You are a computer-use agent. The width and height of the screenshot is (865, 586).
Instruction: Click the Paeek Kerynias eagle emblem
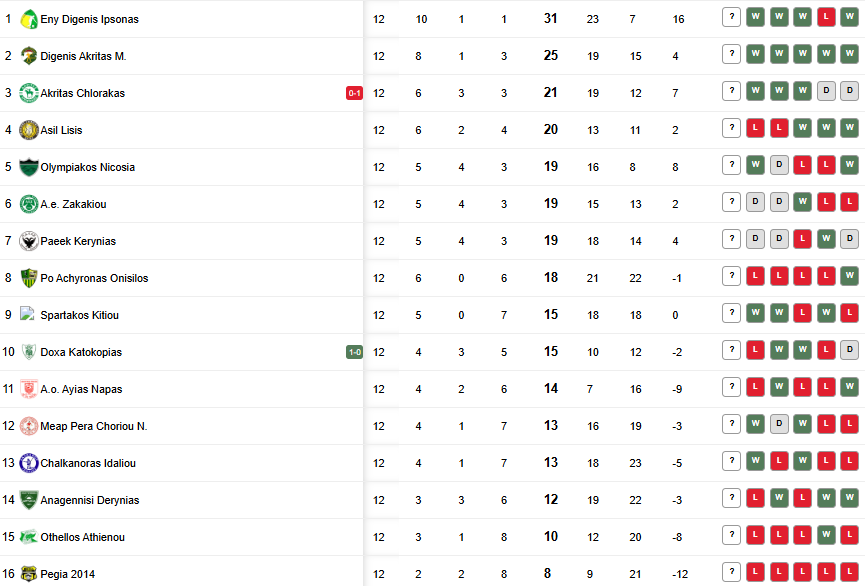29,241
